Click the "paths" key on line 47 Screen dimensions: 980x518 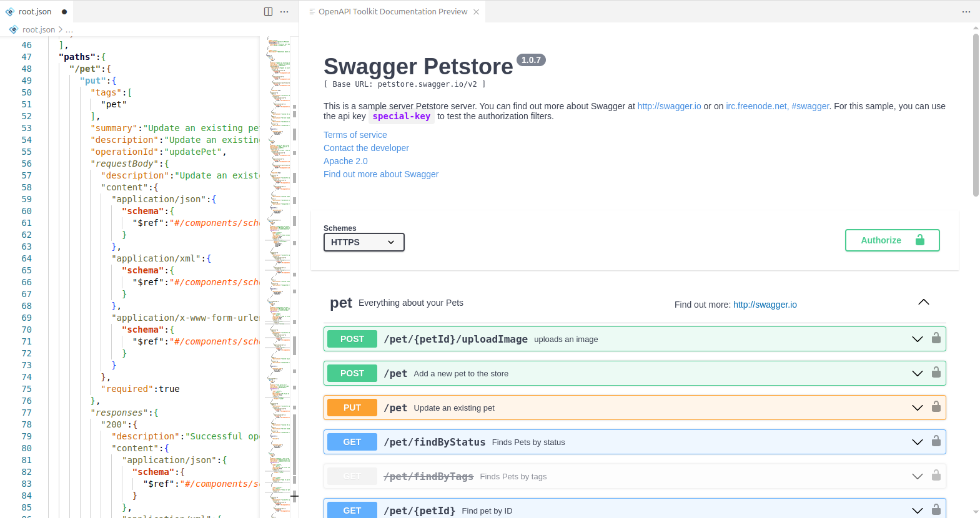[77, 57]
